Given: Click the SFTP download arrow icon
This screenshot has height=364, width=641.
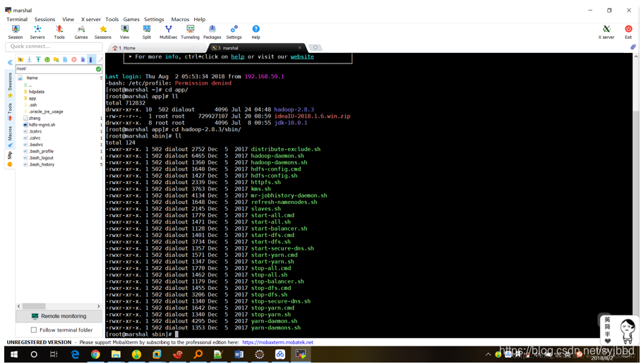Looking at the screenshot, I should tap(30, 60).
